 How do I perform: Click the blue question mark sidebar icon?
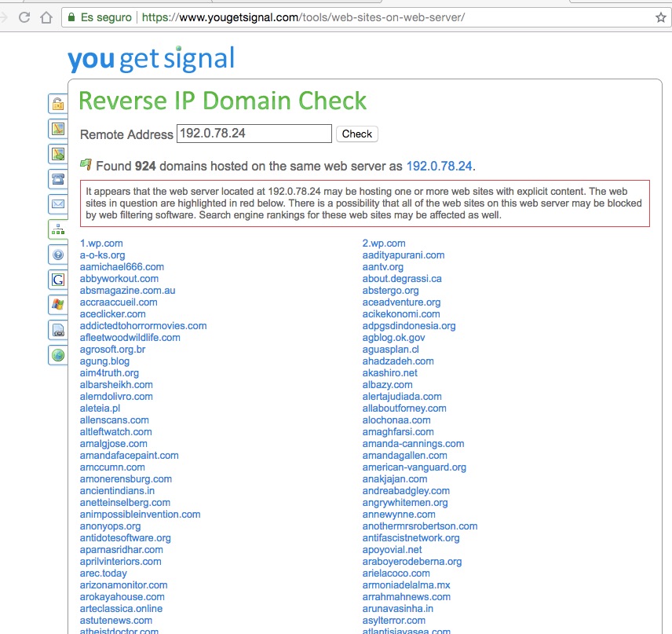57,255
